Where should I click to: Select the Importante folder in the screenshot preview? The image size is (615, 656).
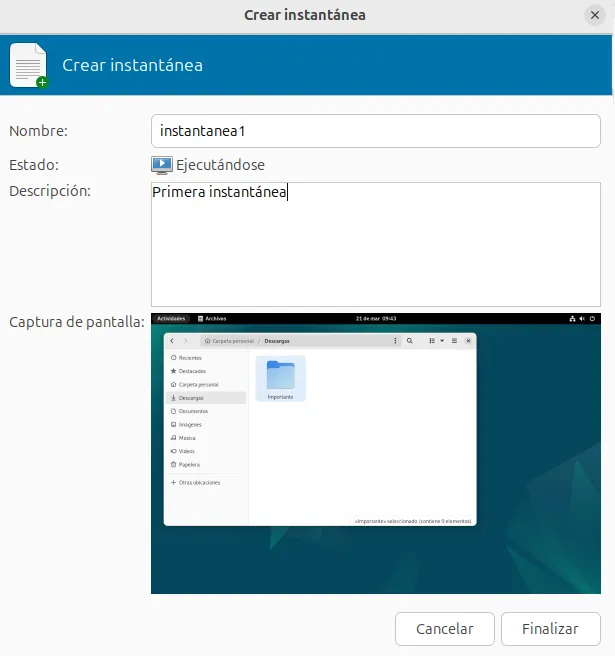[x=281, y=378]
